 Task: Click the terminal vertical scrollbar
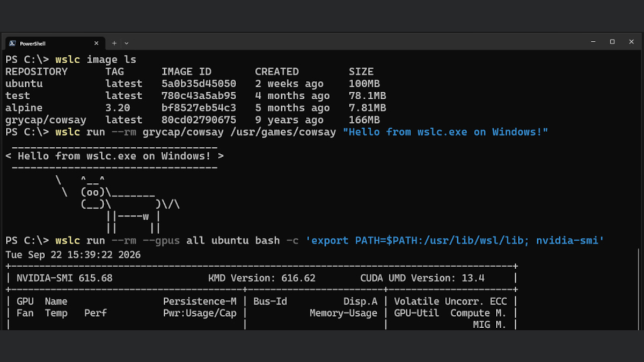638,290
